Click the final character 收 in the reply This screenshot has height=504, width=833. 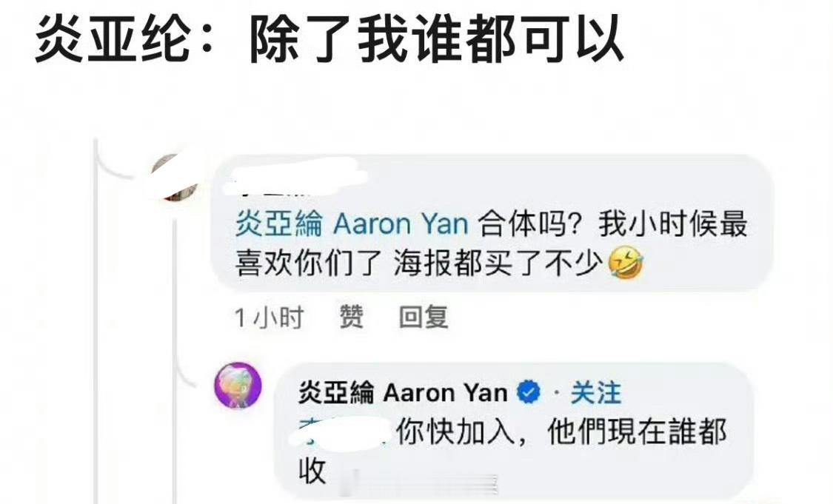[312, 471]
